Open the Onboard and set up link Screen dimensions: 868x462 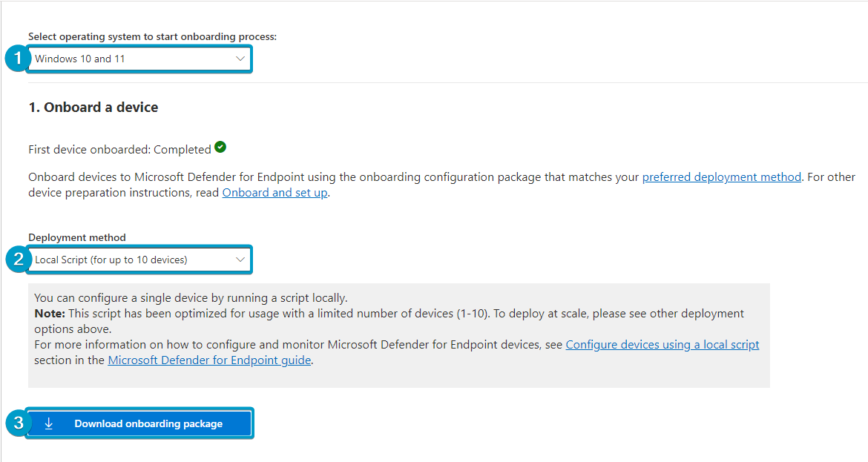coord(274,193)
